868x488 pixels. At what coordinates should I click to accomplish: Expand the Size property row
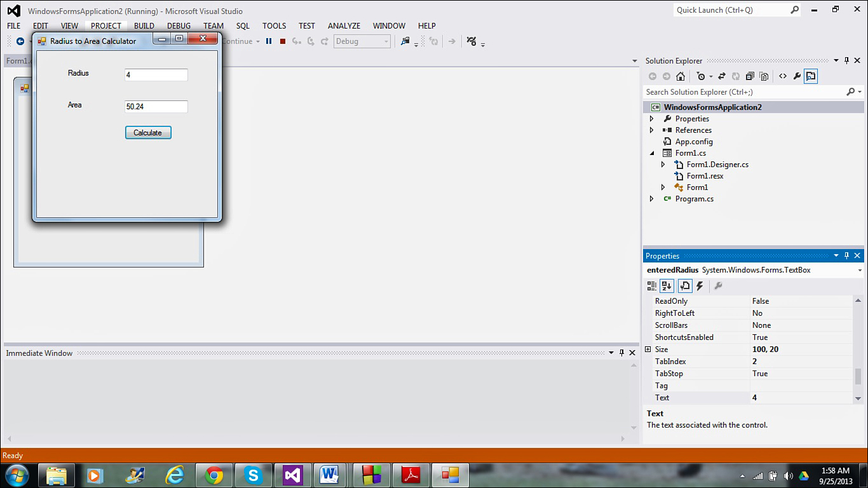[x=648, y=349]
